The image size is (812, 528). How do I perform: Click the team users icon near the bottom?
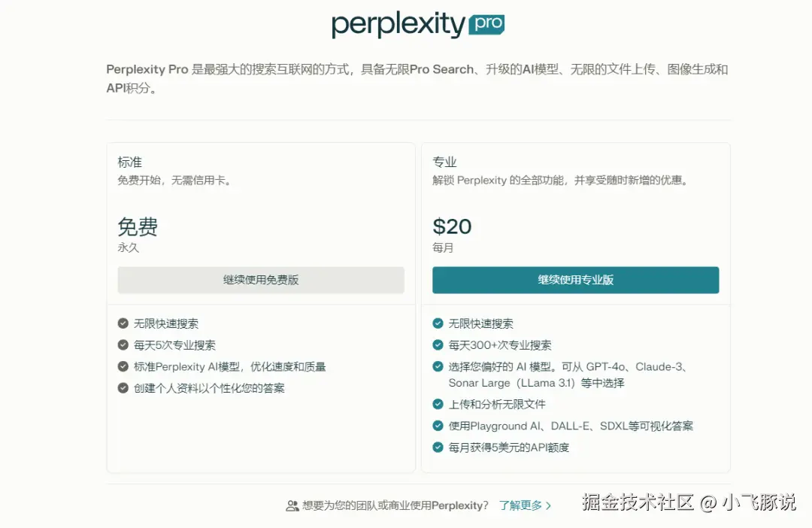[x=292, y=506]
